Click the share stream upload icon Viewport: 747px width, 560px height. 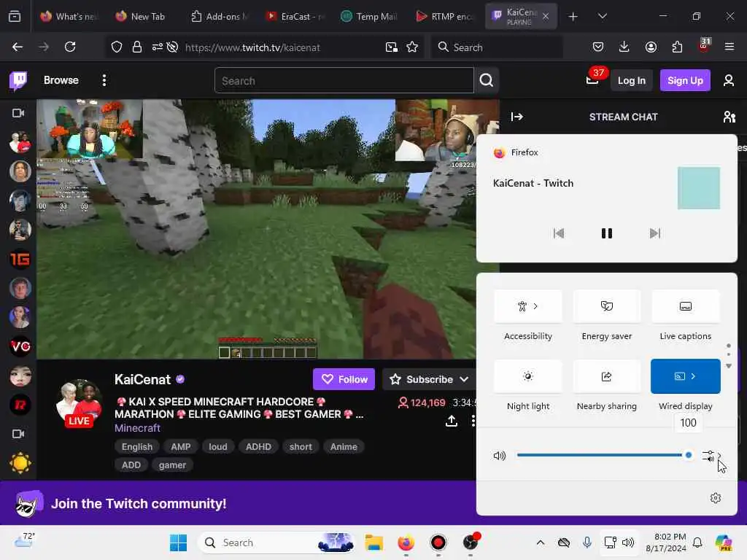(451, 421)
